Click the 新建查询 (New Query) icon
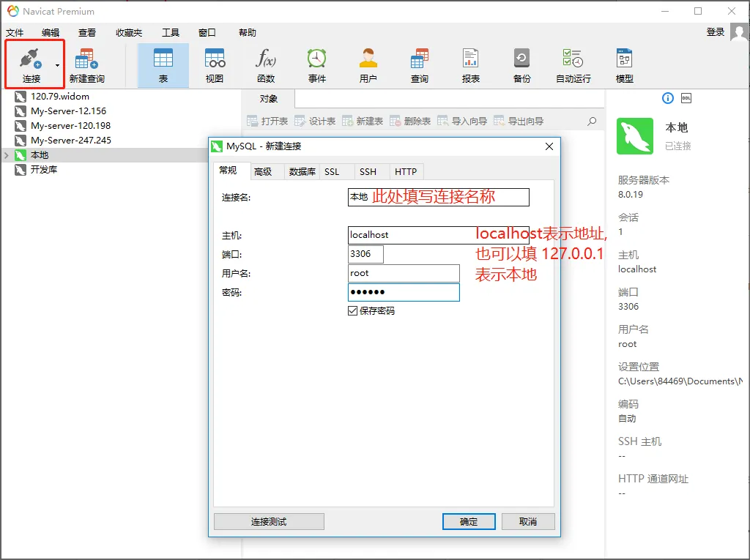The image size is (750, 560). click(86, 62)
